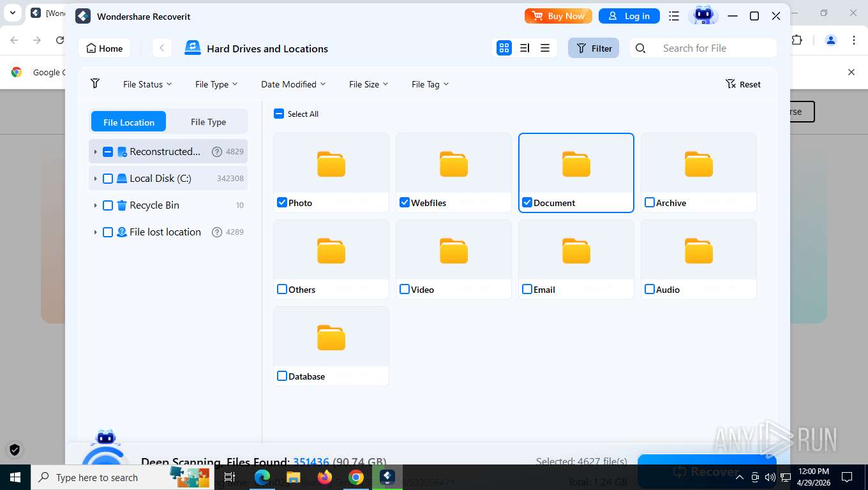Check the Local Disk (C:) checkbox
Viewport: 868px width, 490px height.
pyautogui.click(x=108, y=179)
